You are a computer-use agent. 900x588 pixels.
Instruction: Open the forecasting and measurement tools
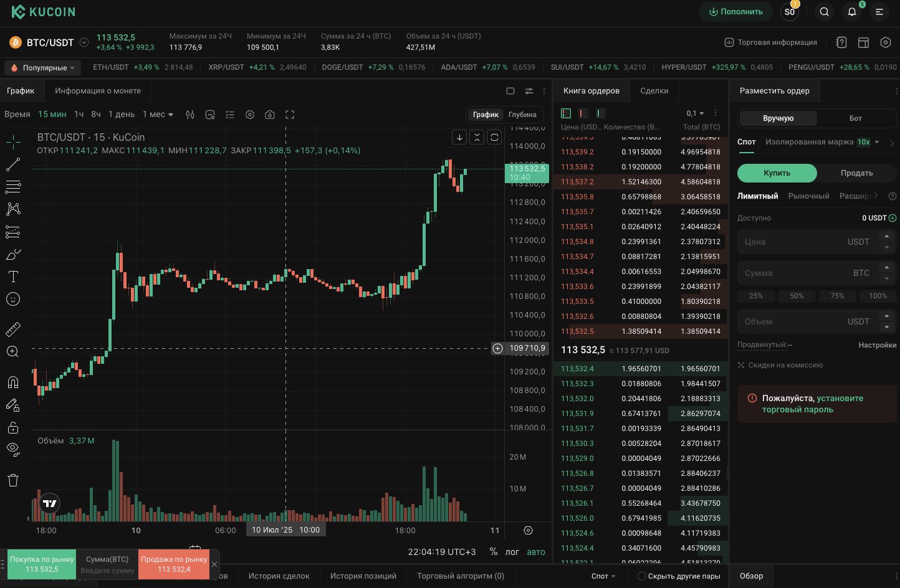tap(13, 232)
